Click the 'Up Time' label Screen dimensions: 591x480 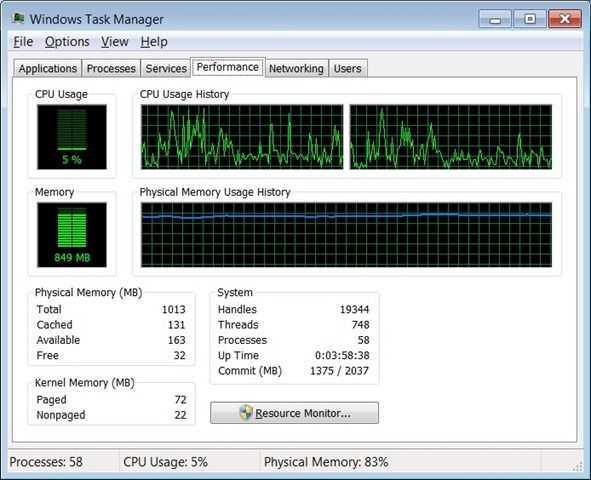point(238,356)
